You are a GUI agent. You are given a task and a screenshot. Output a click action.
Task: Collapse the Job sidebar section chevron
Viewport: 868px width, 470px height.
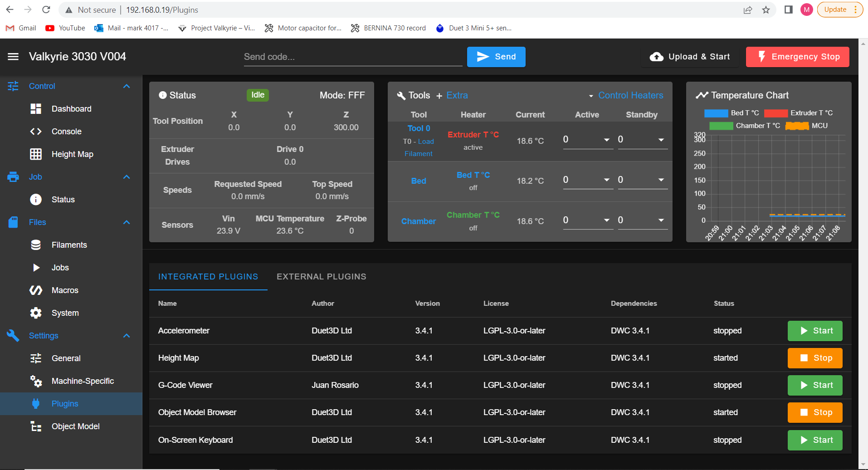[127, 177]
